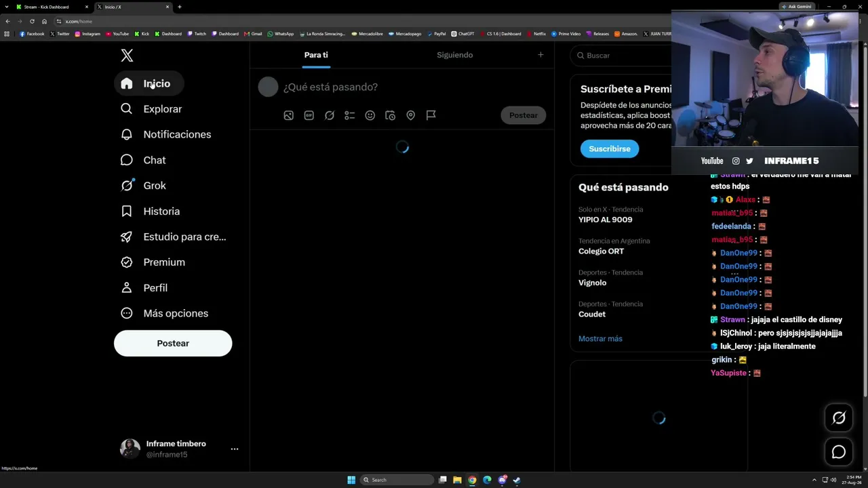Screen dimensions: 868x488
Task: Click the flag icon in composer
Action: coord(431,115)
